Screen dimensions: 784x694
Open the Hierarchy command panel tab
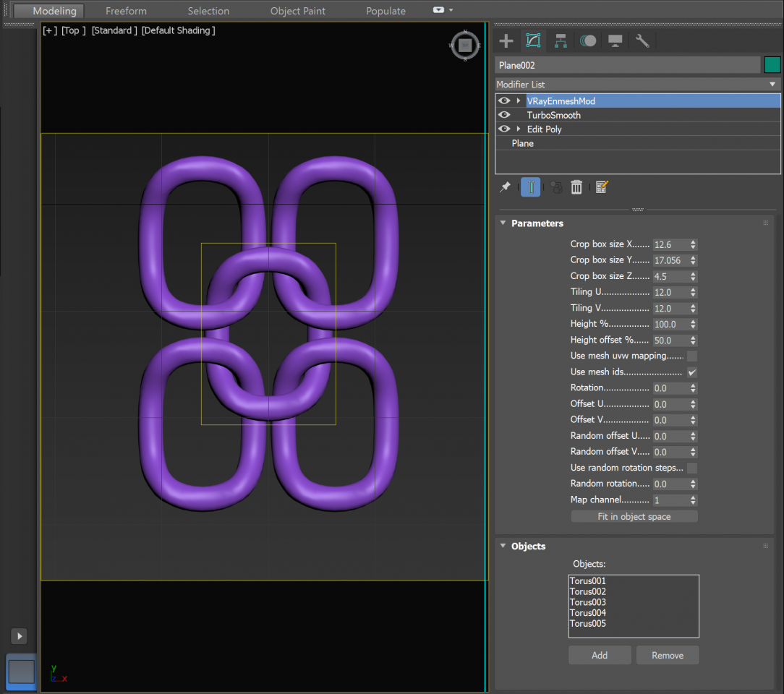tap(561, 40)
